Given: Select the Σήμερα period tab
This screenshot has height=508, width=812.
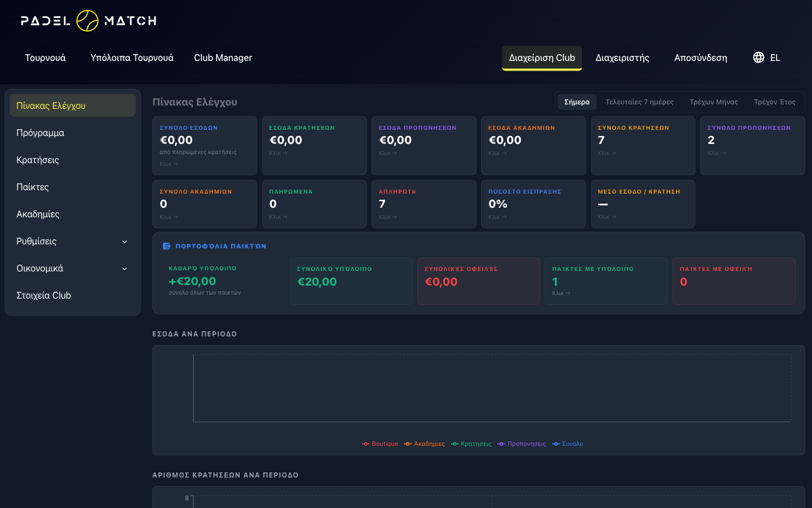Looking at the screenshot, I should pyautogui.click(x=577, y=102).
